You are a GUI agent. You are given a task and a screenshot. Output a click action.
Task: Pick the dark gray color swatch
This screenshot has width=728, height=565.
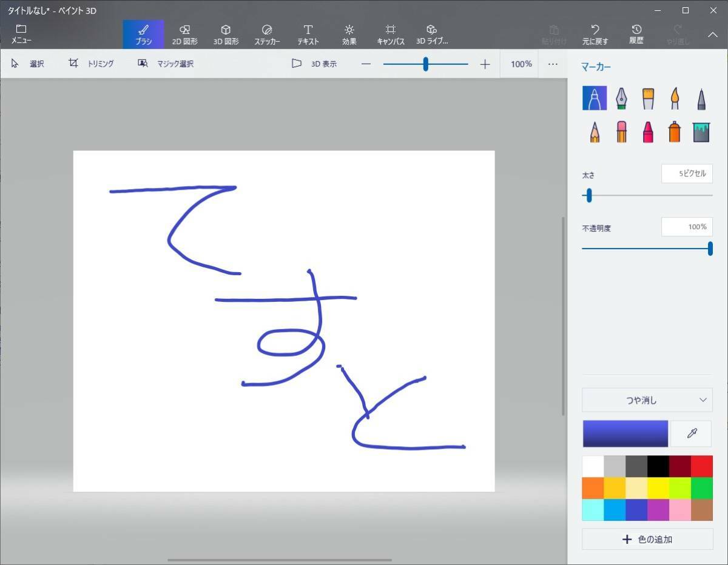tap(637, 466)
